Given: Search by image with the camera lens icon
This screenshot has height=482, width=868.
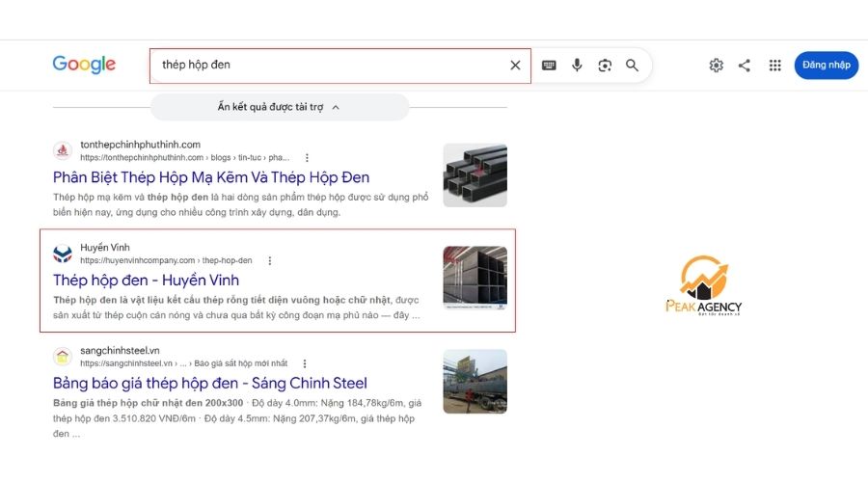Looking at the screenshot, I should pyautogui.click(x=605, y=66).
